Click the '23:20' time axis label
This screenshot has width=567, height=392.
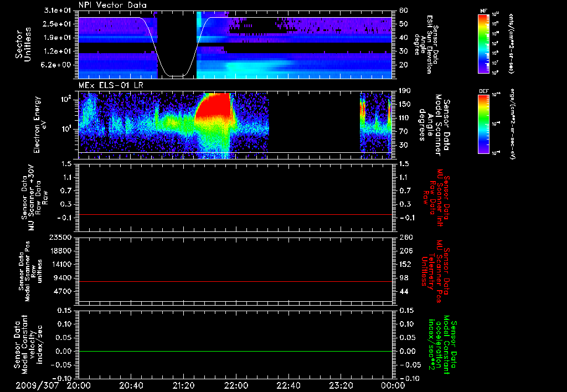click(x=341, y=385)
